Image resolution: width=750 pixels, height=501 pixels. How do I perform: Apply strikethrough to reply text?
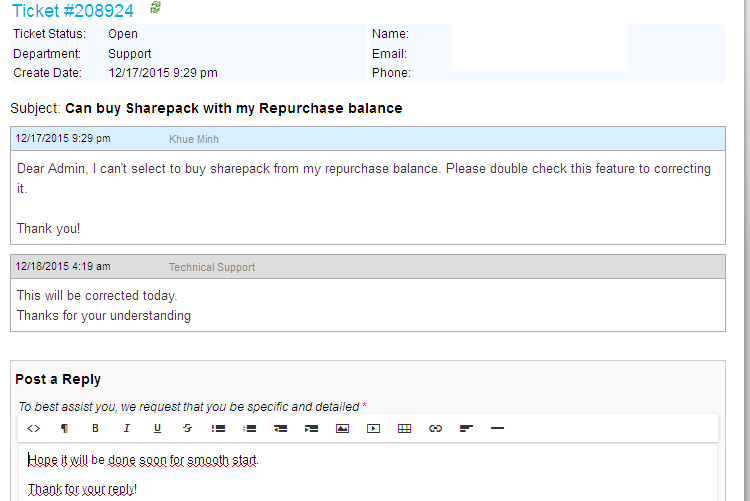click(188, 428)
